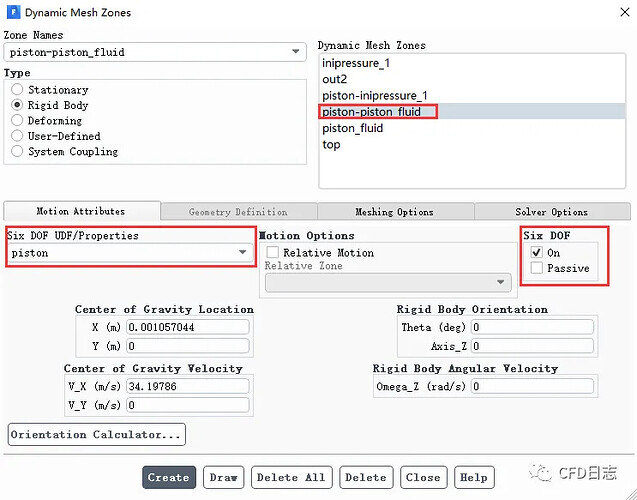Choose the User-Defined type option
This screenshot has width=637, height=500.
coord(17,136)
